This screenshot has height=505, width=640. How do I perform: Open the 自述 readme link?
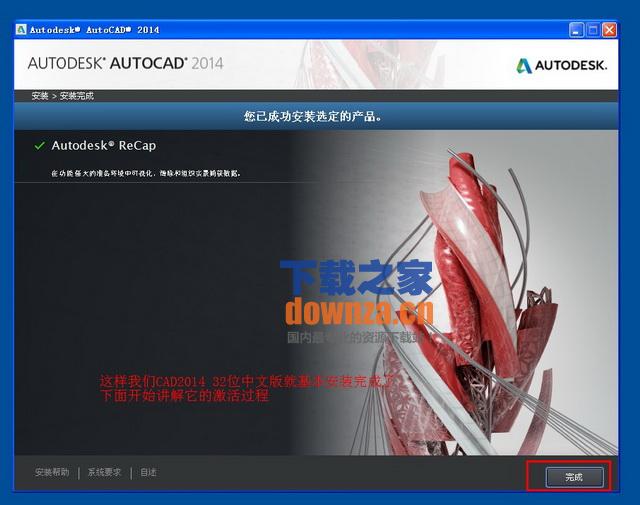(148, 472)
